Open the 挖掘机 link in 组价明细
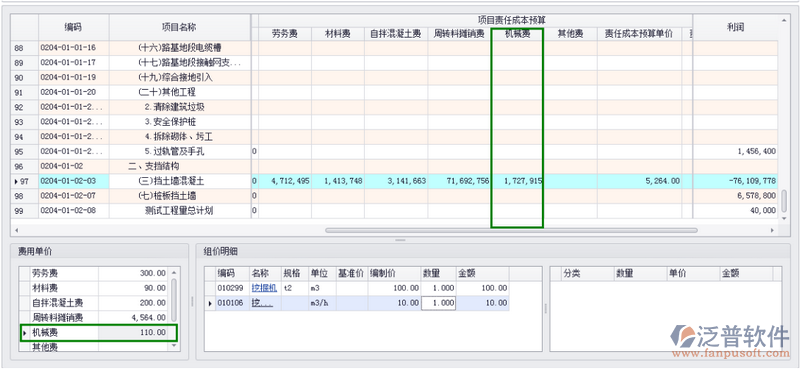The height and width of the screenshot is (369, 800). click(x=264, y=288)
